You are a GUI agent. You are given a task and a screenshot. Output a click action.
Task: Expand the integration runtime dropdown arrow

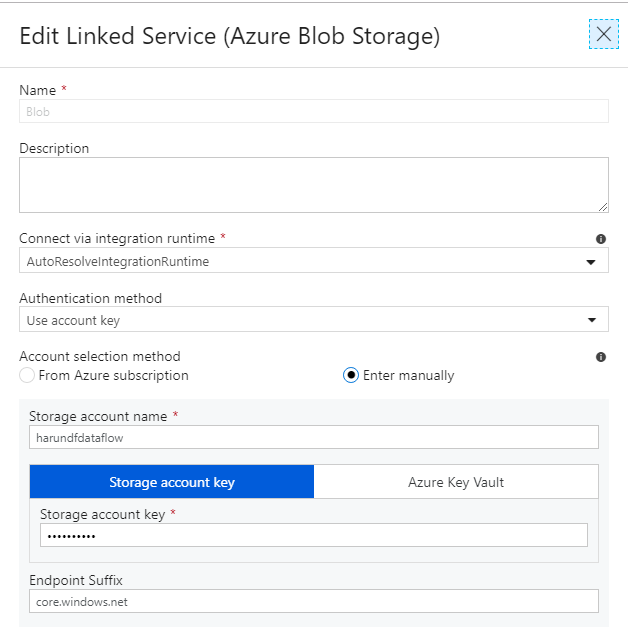pos(591,262)
